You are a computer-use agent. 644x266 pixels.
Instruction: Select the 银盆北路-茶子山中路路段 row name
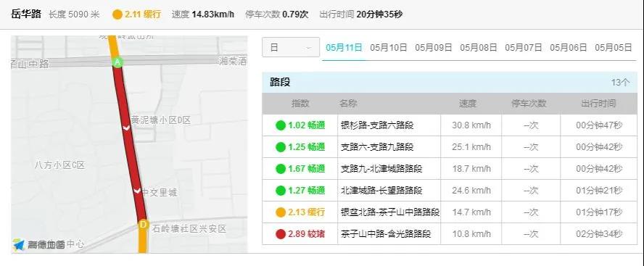(390, 212)
